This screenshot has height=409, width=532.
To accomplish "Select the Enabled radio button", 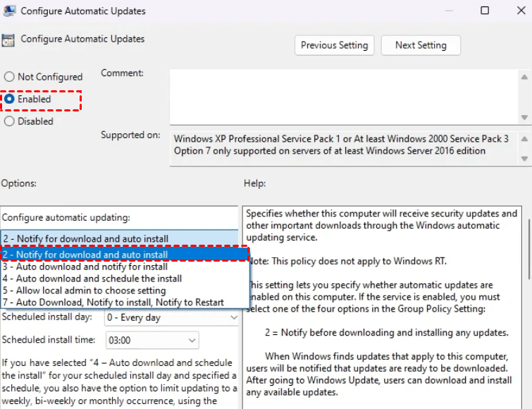I will (x=10, y=99).
